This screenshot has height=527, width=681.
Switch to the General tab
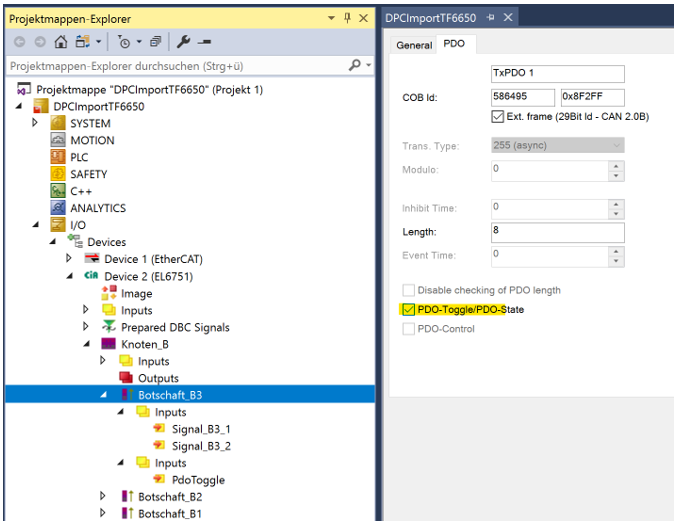pyautogui.click(x=414, y=45)
